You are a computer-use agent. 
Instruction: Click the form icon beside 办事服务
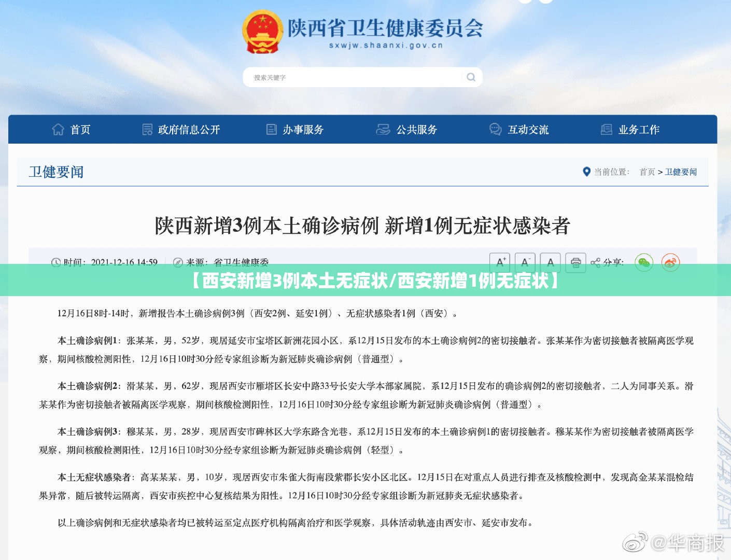pos(271,130)
